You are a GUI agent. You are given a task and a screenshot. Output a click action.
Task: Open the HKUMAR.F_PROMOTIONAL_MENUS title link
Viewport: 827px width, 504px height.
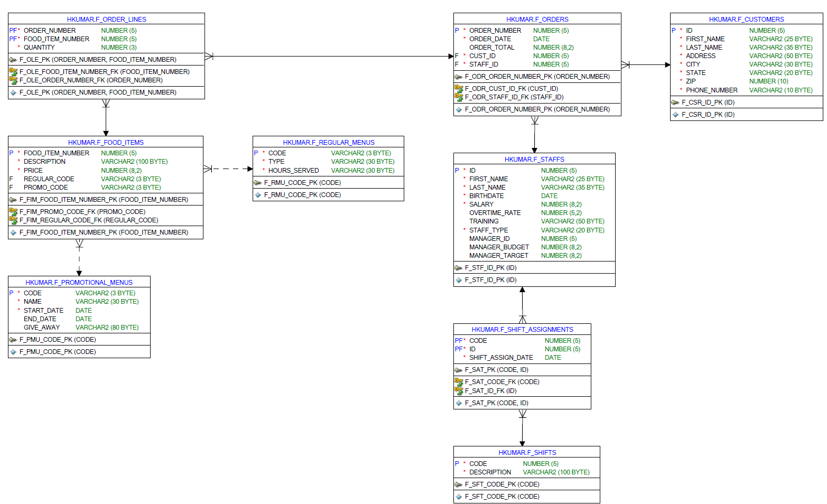[x=79, y=282]
